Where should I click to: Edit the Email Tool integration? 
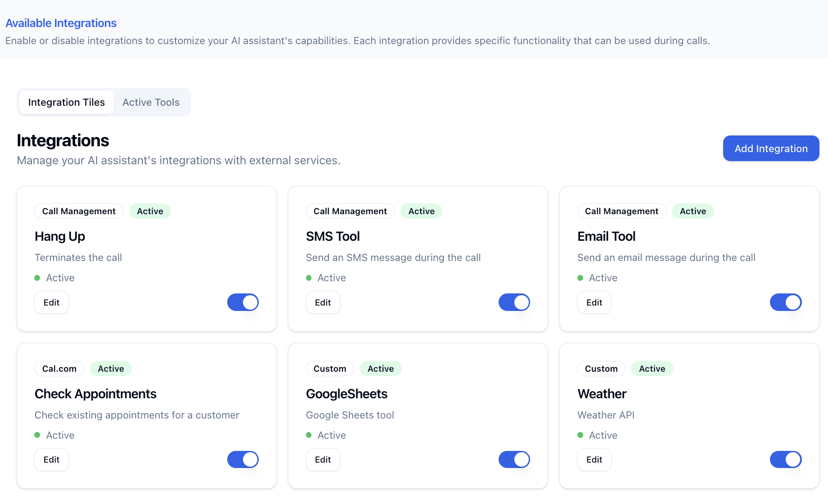click(x=594, y=302)
